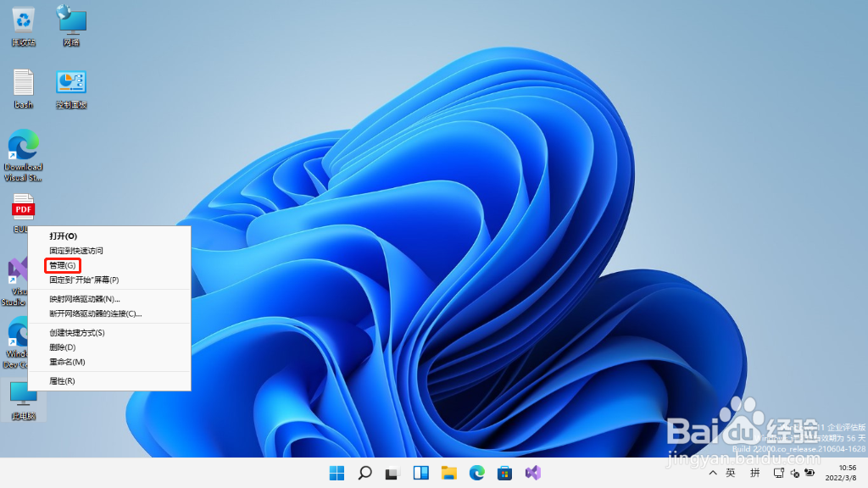Toggle the 拼 IME mode indicator
868x488 pixels.
[x=755, y=473]
